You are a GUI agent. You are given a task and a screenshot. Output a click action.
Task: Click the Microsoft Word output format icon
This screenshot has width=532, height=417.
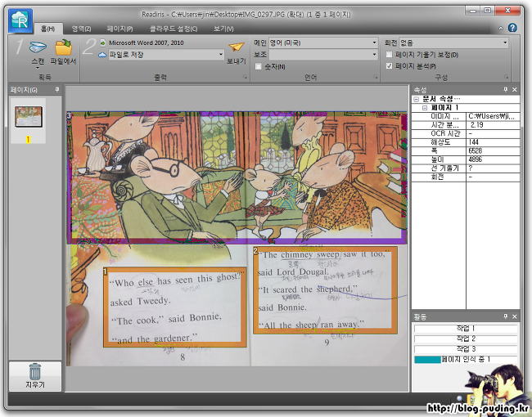point(103,43)
